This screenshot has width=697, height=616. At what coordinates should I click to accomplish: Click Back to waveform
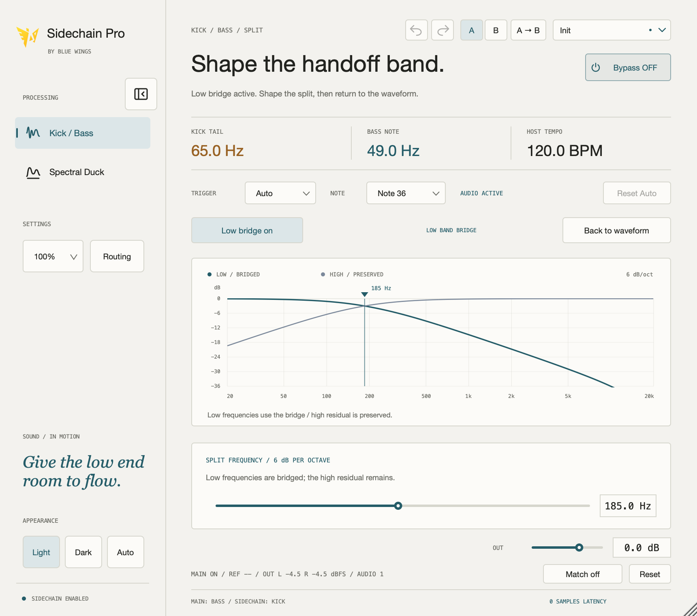[x=617, y=230]
